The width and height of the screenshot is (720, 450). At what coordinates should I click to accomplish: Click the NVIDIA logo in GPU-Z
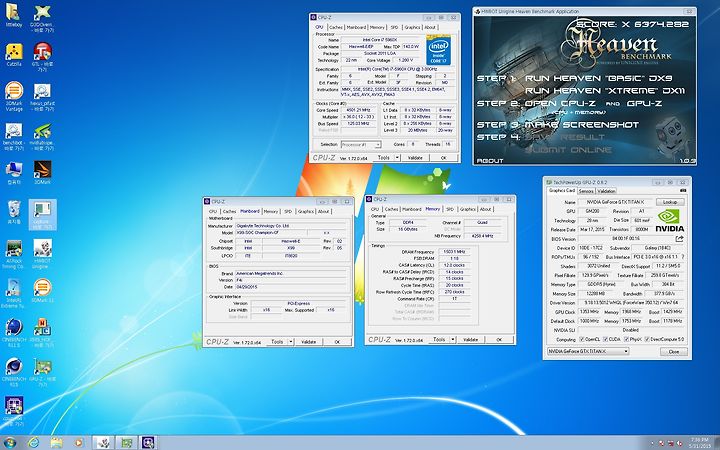[x=669, y=220]
